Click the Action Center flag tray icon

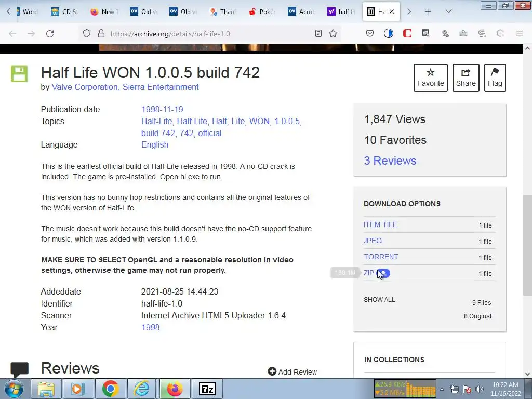pyautogui.click(x=467, y=389)
